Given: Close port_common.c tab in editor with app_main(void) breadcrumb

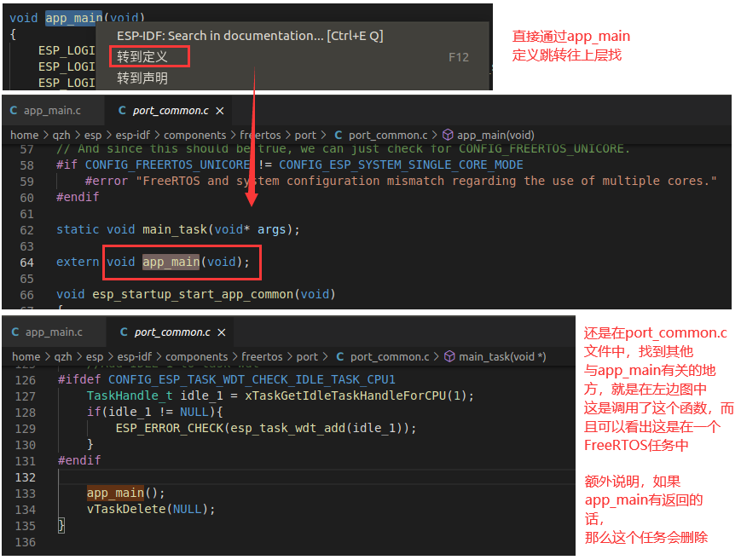Looking at the screenshot, I should (220, 111).
